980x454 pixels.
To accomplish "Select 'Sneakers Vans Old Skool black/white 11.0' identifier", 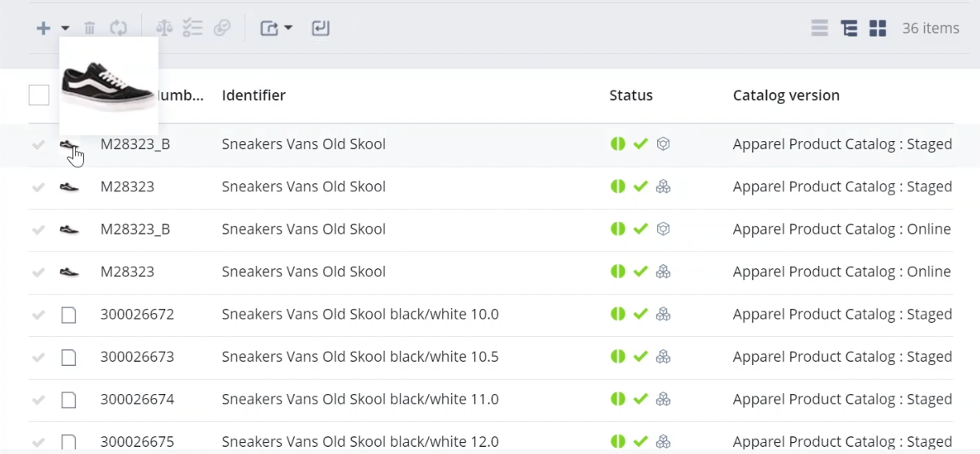I will pyautogui.click(x=360, y=399).
